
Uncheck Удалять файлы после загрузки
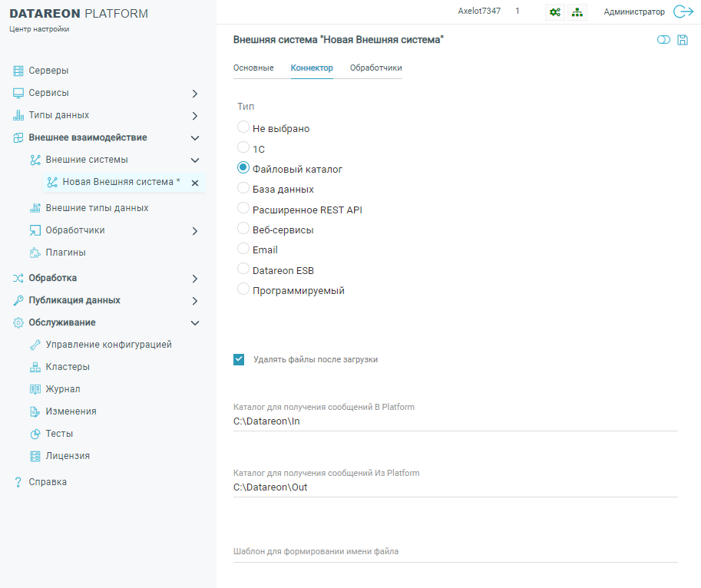[239, 359]
